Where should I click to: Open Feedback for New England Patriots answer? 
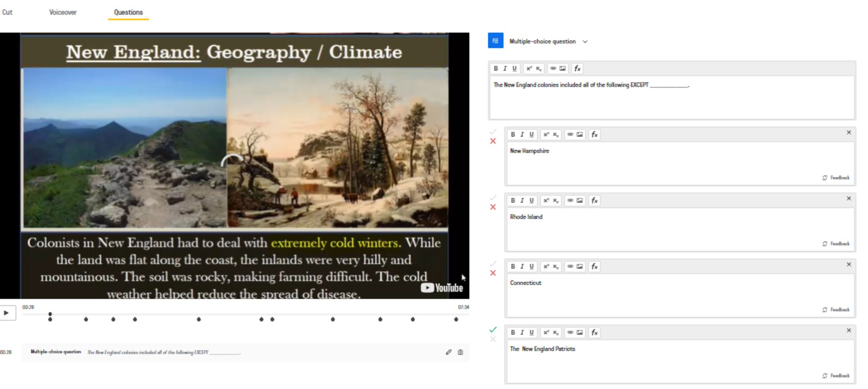836,376
